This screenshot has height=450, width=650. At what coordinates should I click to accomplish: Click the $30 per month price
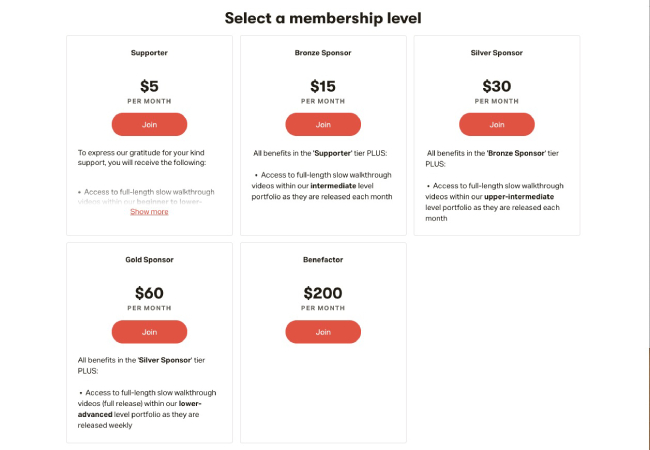click(496, 87)
